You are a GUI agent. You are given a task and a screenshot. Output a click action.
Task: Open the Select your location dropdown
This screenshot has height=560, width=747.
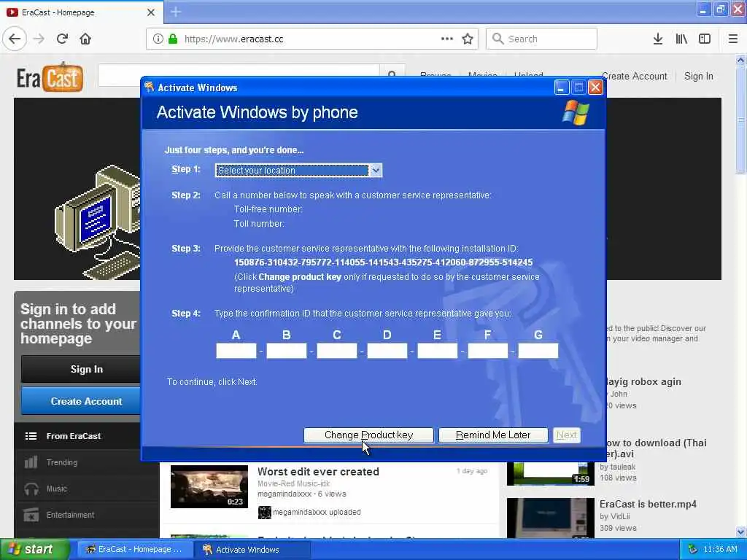[298, 171]
